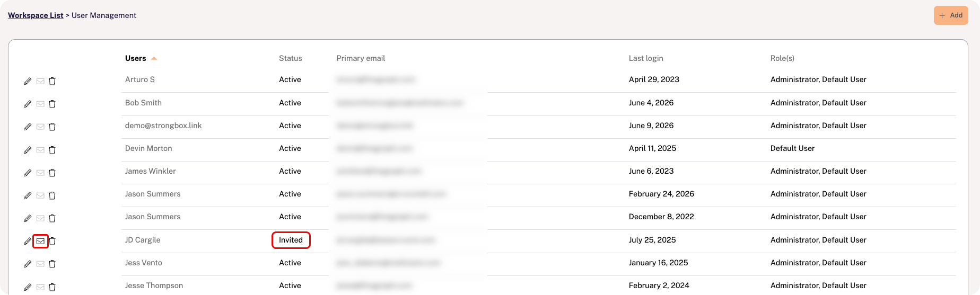The height and width of the screenshot is (295, 980).
Task: Trash the JD Cargile user row
Action: click(52, 241)
